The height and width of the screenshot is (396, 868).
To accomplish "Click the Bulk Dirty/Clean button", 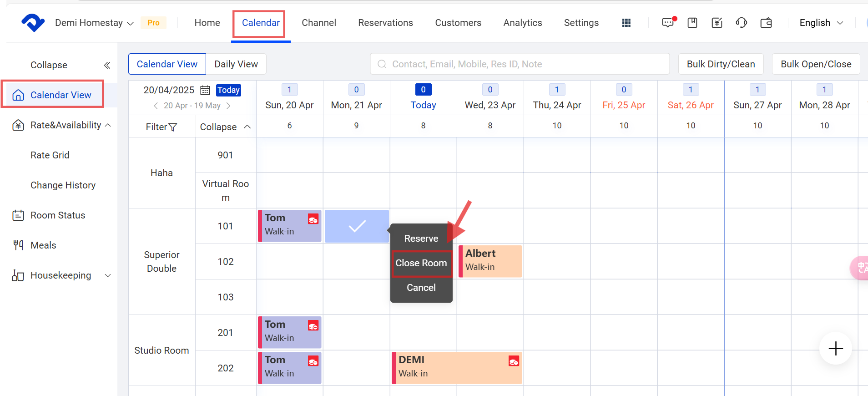I will (721, 64).
